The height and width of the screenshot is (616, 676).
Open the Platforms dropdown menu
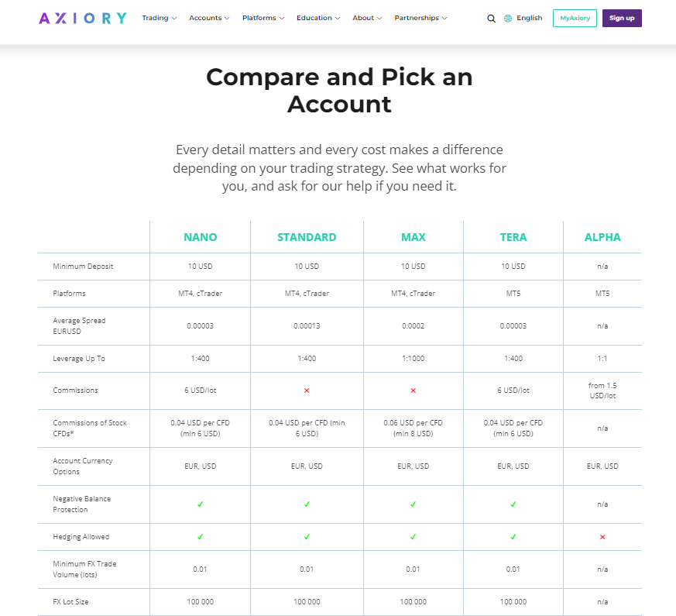[263, 18]
